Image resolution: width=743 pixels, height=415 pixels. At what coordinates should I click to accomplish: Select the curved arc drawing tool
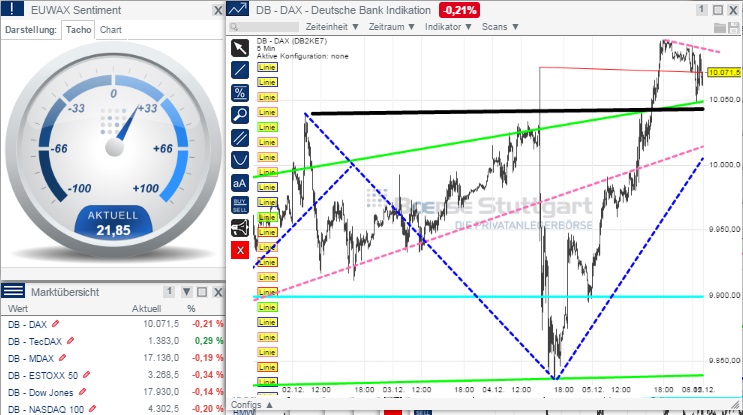pos(240,160)
